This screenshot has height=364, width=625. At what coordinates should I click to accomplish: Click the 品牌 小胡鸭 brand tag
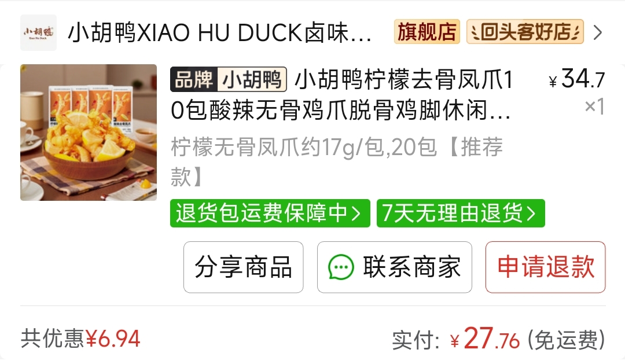(229, 79)
